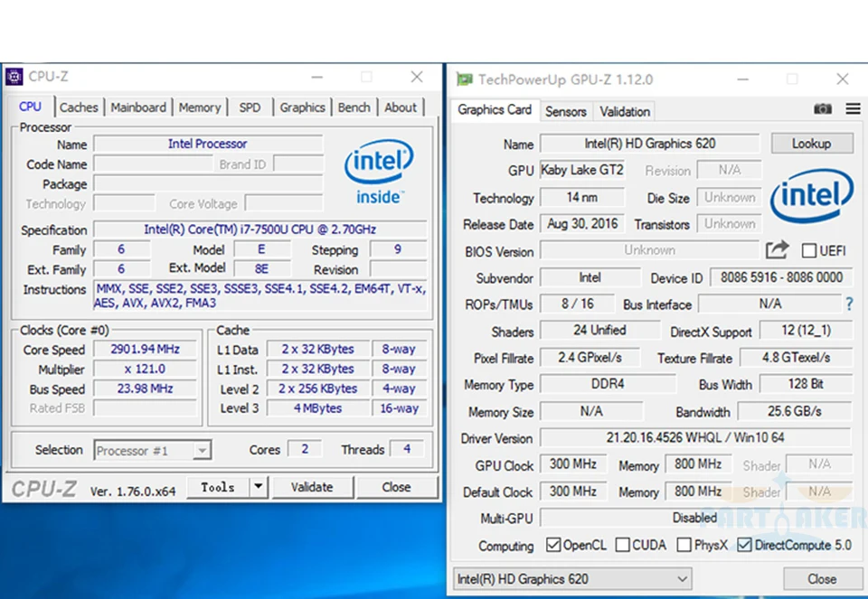Image resolution: width=868 pixels, height=599 pixels.
Task: Toggle the OpenCL checkbox
Action: pos(553,545)
